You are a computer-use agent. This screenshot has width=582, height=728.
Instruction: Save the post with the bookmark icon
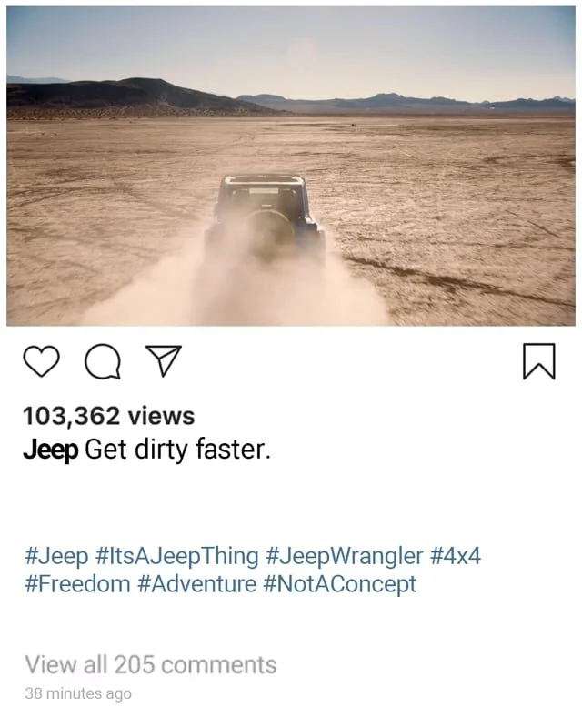[x=539, y=361]
